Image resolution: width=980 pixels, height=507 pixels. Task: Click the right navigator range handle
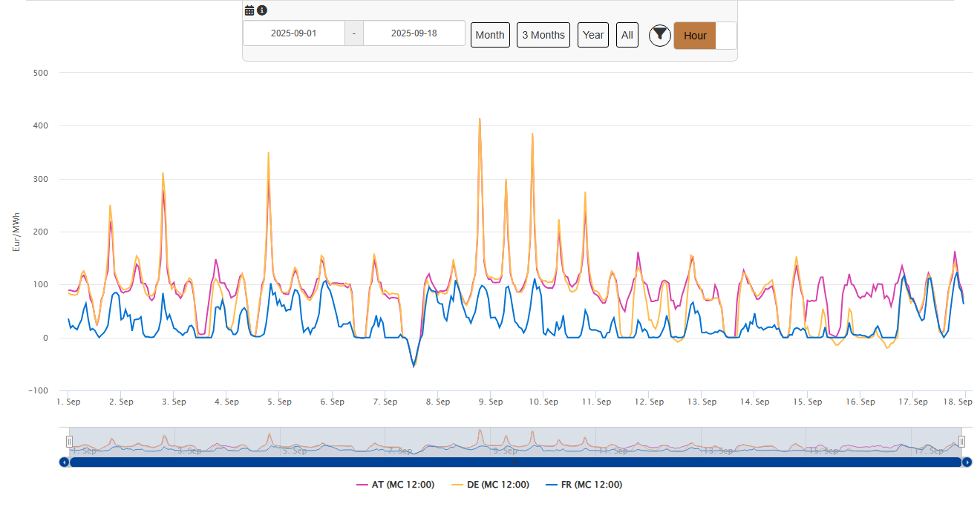click(961, 442)
